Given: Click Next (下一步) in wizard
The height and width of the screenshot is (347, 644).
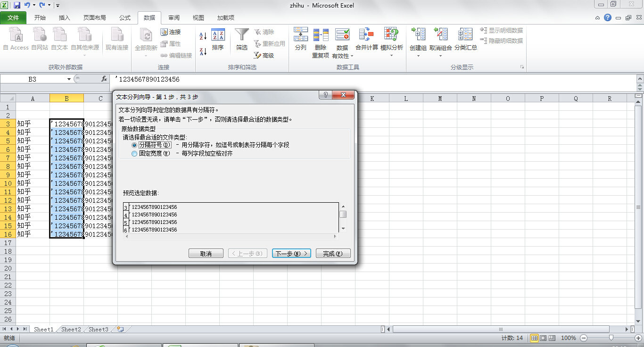Looking at the screenshot, I should tap(291, 253).
